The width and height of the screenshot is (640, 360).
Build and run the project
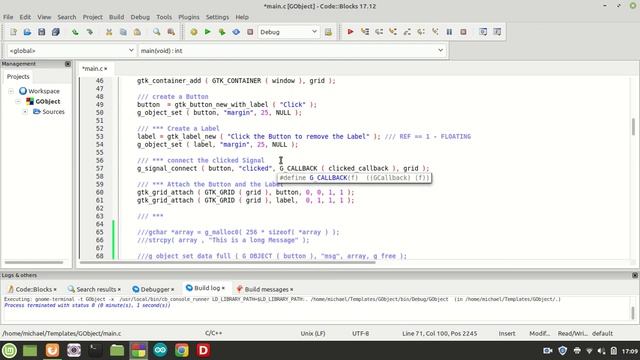[x=222, y=32]
